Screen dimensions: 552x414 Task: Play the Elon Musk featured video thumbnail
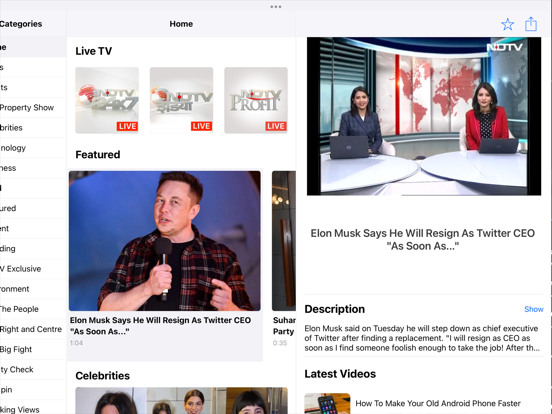(165, 241)
